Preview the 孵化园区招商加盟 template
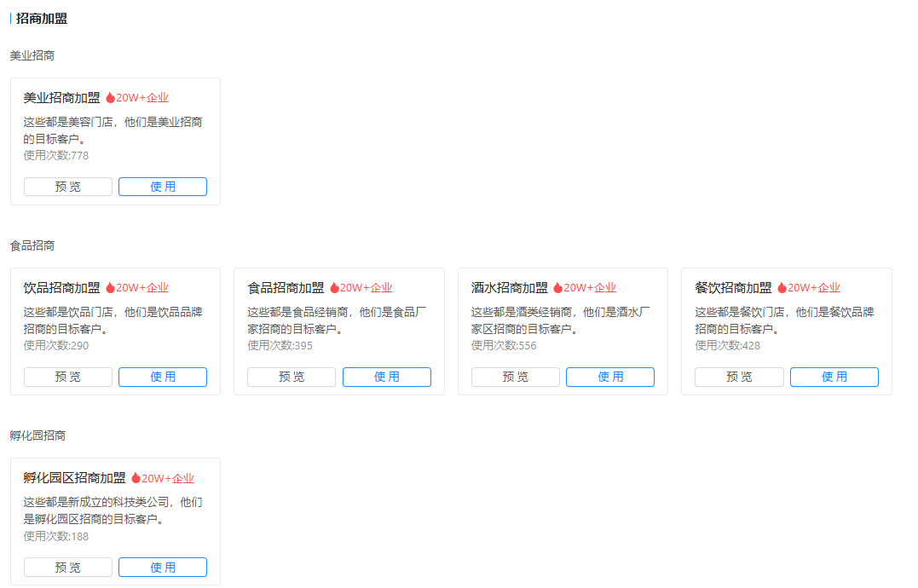918x588 pixels. [x=68, y=568]
